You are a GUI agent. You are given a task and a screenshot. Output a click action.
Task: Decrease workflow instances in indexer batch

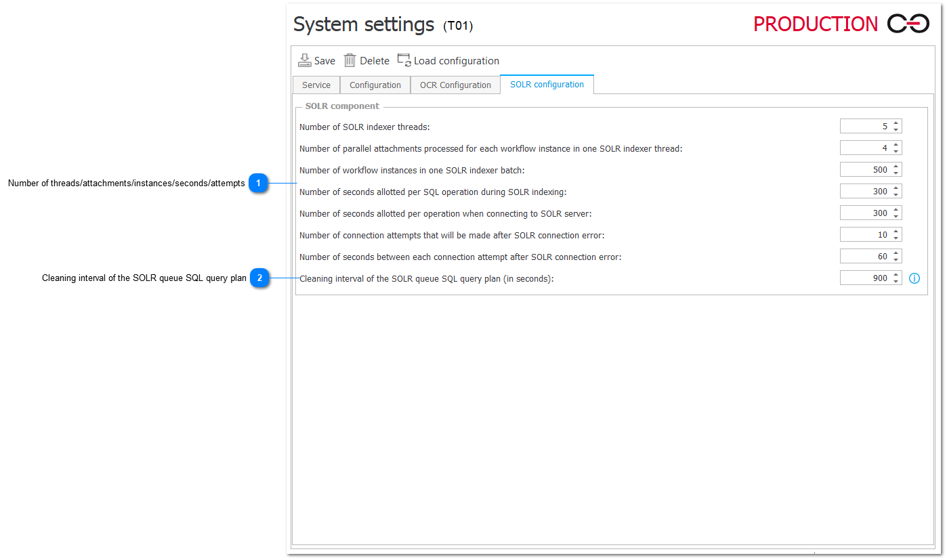(896, 173)
